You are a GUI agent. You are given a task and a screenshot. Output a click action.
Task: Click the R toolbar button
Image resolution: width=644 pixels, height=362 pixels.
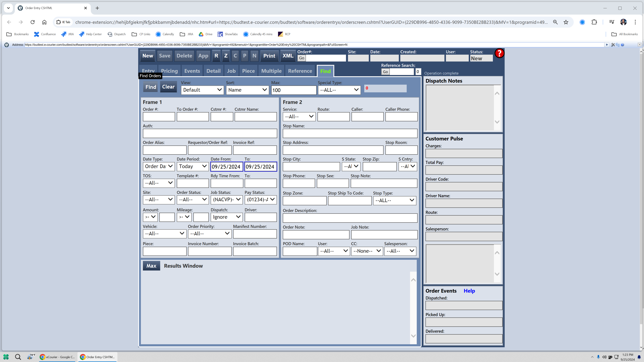pyautogui.click(x=216, y=56)
